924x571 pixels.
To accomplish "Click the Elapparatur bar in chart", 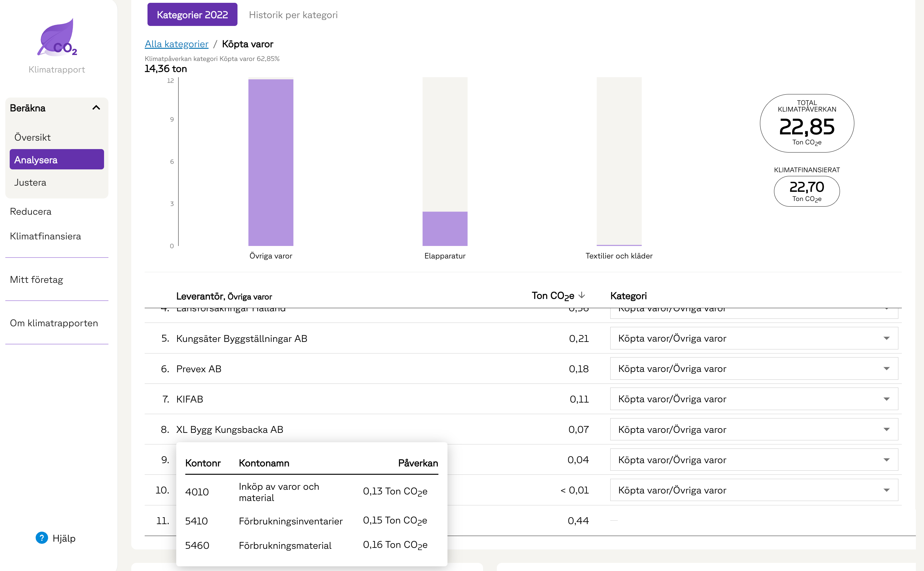I will pyautogui.click(x=445, y=228).
